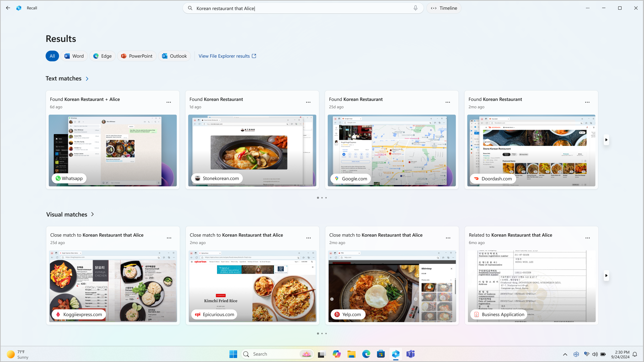Screen dimensions: 644x362
Task: Click carousel dot indicator second position
Action: (322, 197)
